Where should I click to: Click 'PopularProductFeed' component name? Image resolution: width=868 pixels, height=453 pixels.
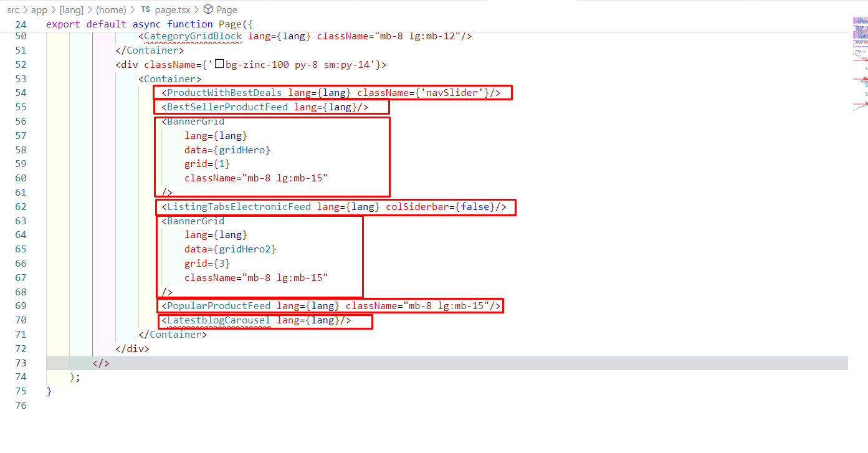[x=219, y=305]
